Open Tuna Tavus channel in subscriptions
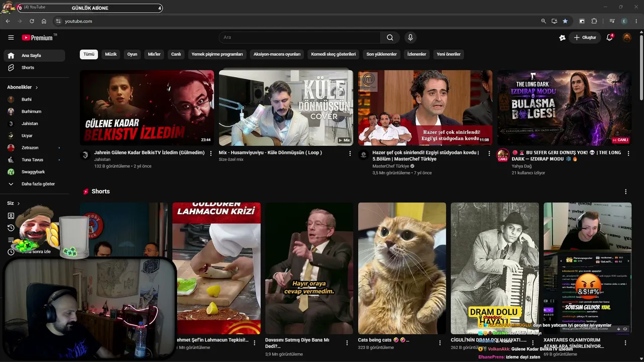The image size is (644, 362). (34, 160)
